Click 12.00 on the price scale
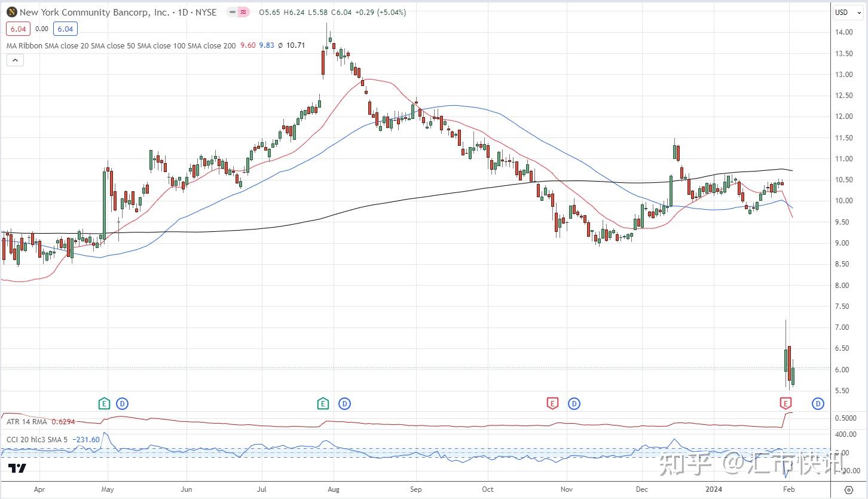Screen dimensions: 868x499 point(844,117)
